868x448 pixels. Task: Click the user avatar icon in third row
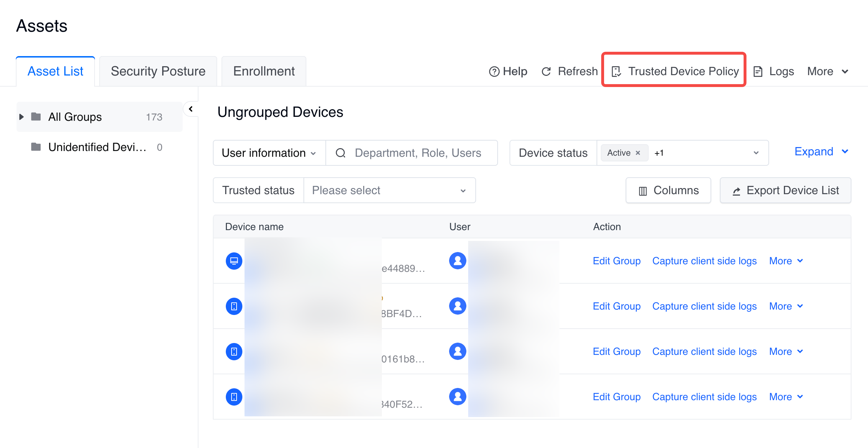[457, 351]
